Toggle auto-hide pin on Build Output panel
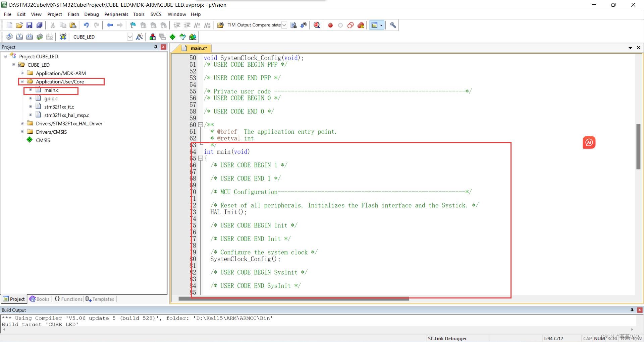This screenshot has width=644, height=342. 632,310
